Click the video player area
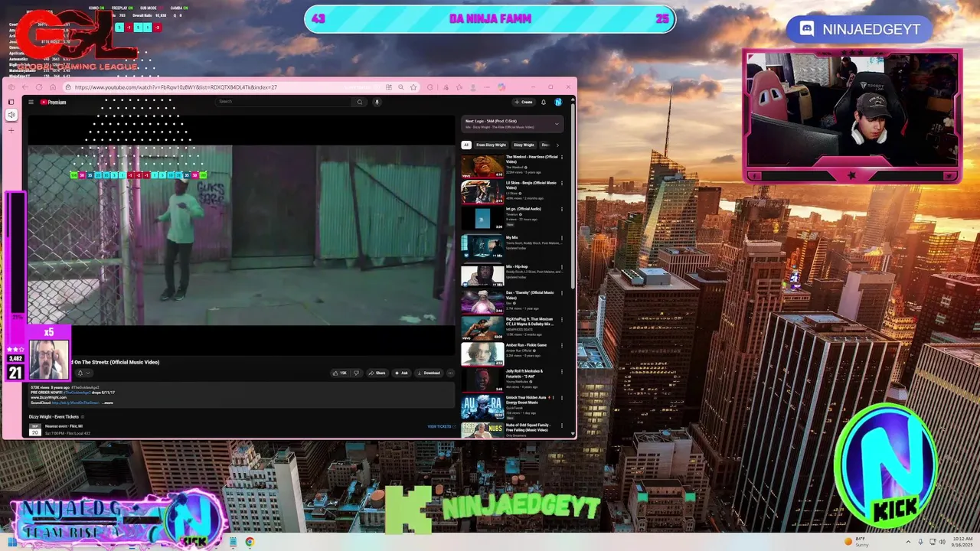The height and width of the screenshot is (551, 980). click(x=241, y=235)
